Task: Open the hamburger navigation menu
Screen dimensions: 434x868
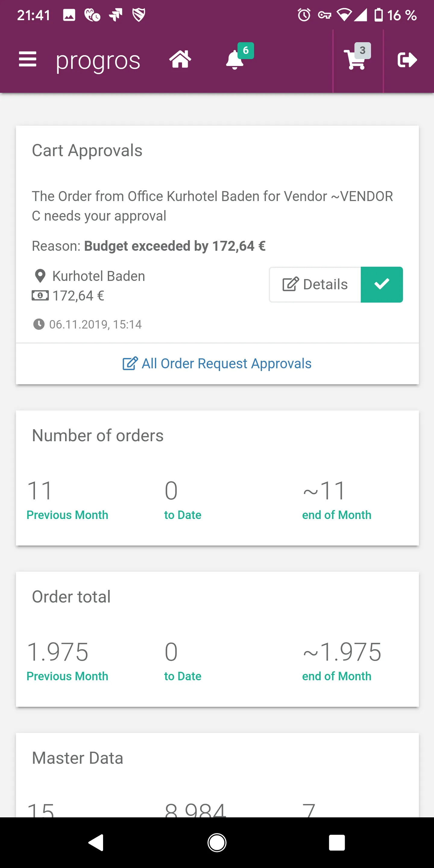Action: click(x=27, y=59)
